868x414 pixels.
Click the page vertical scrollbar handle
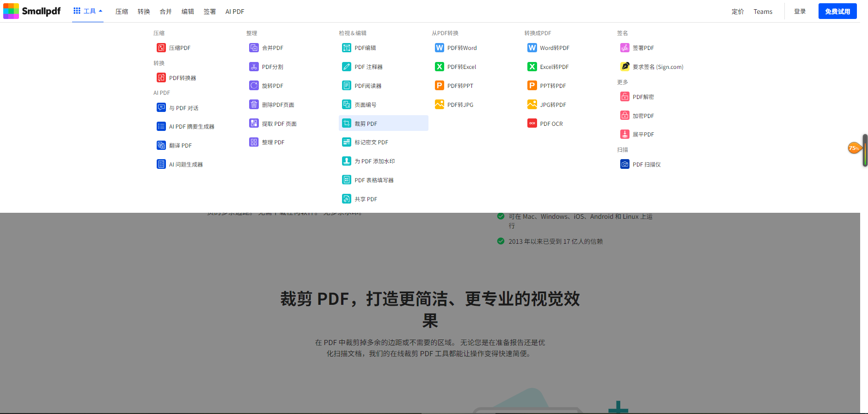tap(865, 150)
